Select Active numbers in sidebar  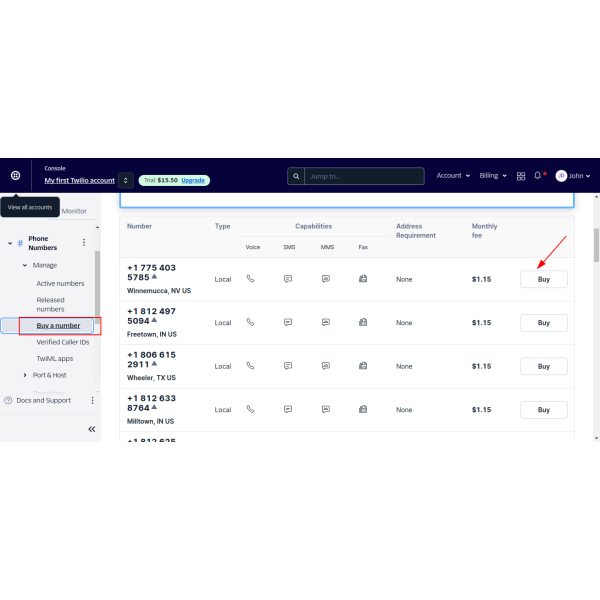coord(60,283)
